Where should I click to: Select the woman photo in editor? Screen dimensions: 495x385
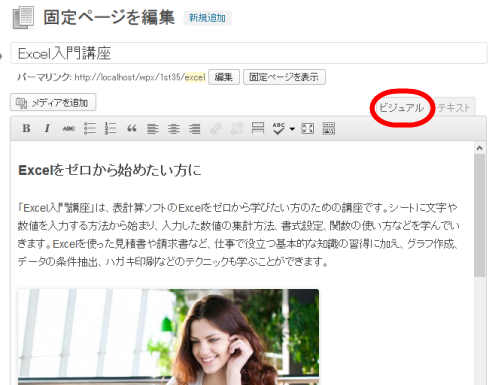coord(168,337)
